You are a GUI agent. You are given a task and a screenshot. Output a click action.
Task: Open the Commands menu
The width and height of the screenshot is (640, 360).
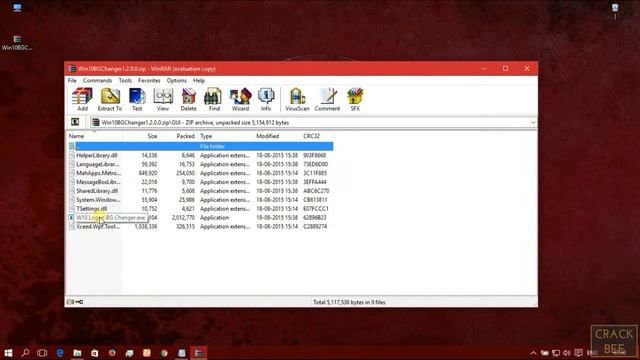(x=97, y=80)
